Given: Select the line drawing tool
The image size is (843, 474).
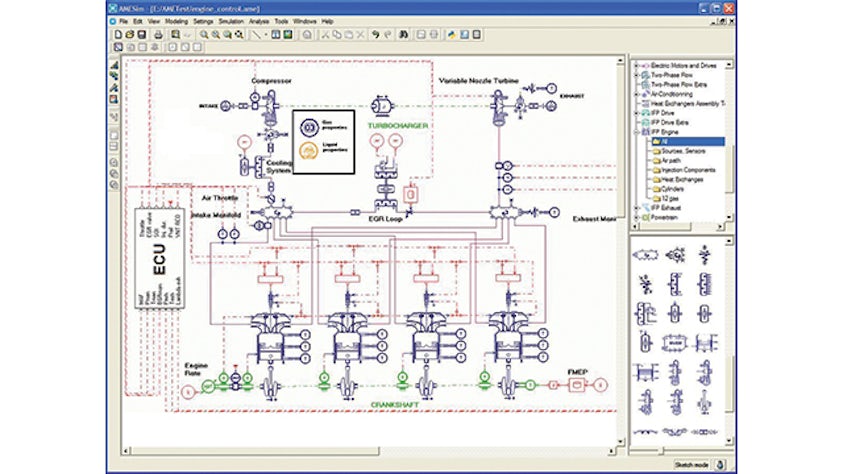Looking at the screenshot, I should tap(256, 34).
